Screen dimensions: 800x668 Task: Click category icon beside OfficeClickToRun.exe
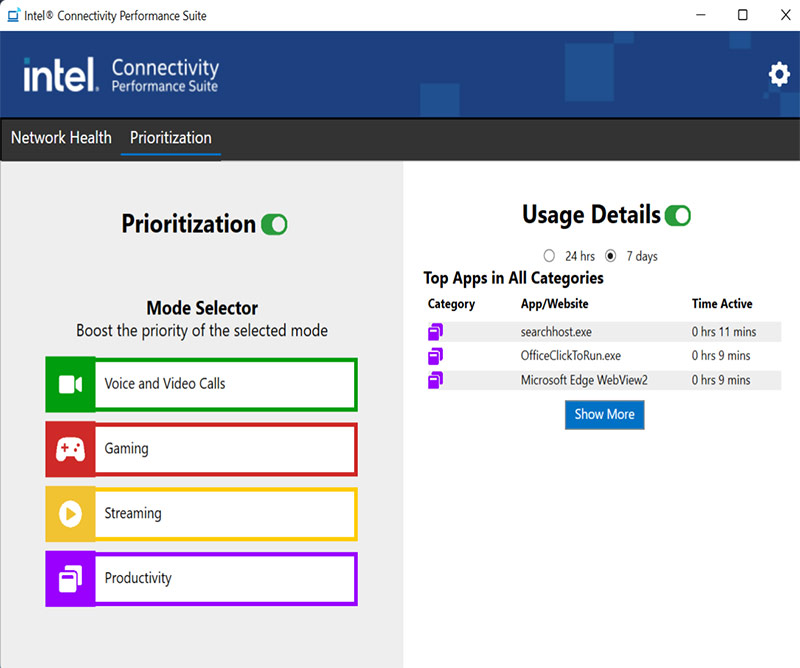point(435,356)
